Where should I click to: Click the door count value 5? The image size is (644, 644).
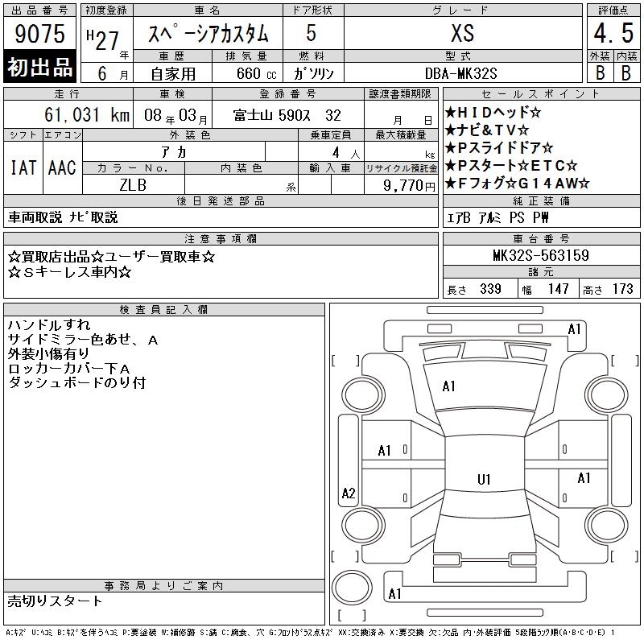312,33
